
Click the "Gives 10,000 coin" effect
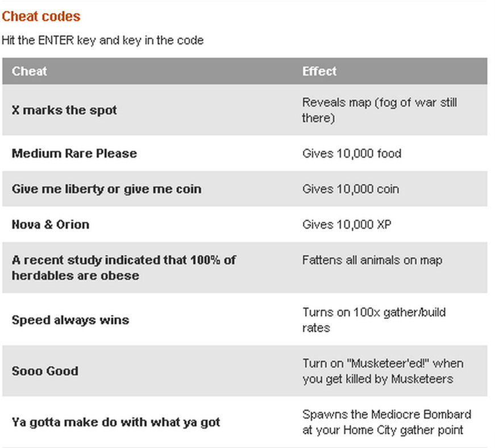click(x=351, y=189)
